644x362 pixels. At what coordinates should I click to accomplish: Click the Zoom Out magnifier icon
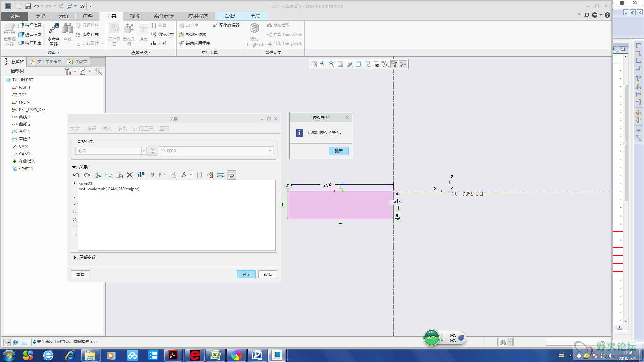[x=331, y=64]
